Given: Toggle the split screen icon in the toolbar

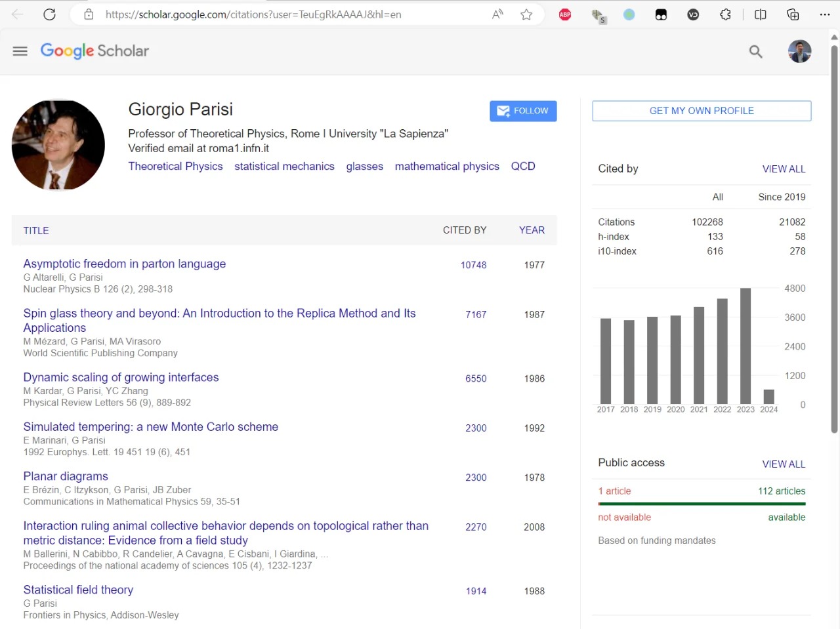Looking at the screenshot, I should [760, 14].
